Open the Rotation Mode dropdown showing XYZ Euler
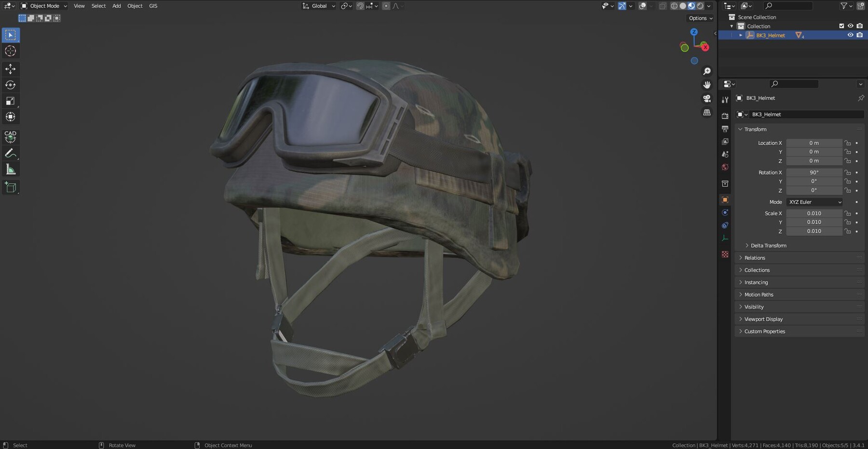The image size is (868, 449). tap(814, 202)
